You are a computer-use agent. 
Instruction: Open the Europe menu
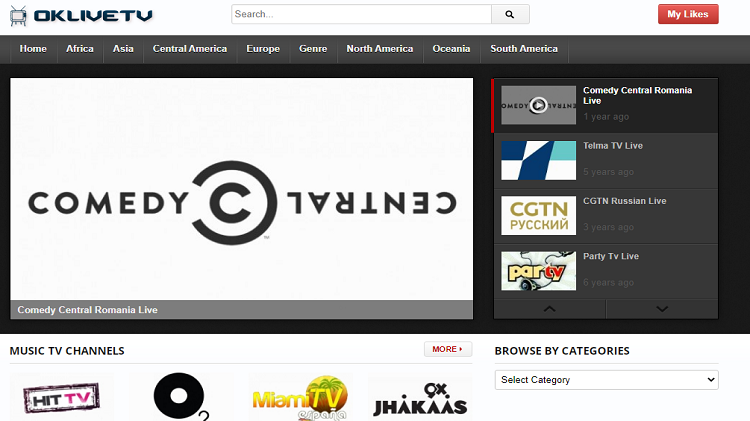263,49
